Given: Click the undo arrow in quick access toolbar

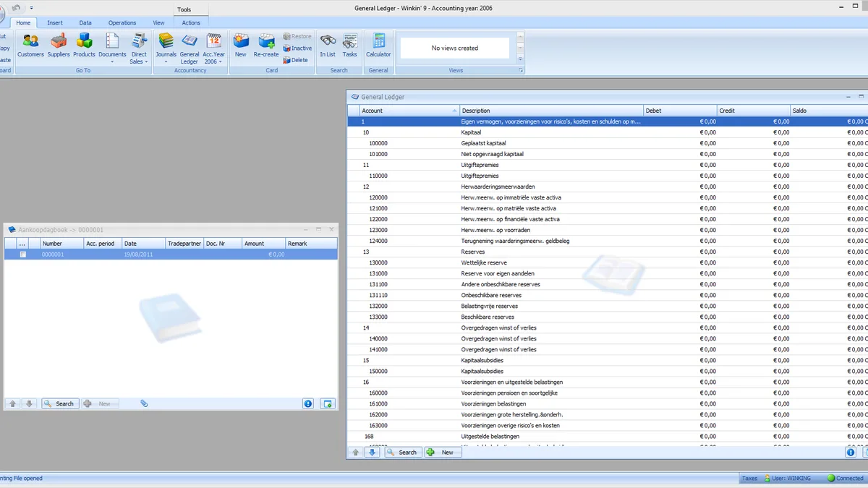Looking at the screenshot, I should tap(17, 7).
